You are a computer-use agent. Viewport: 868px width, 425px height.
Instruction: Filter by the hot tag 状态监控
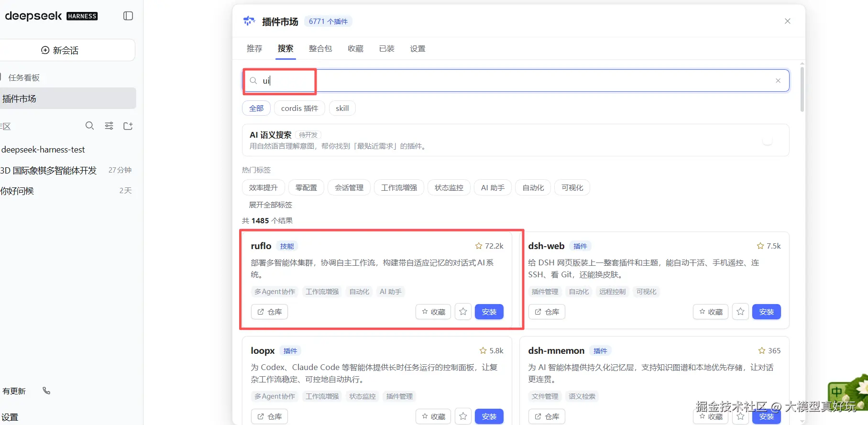(x=449, y=187)
